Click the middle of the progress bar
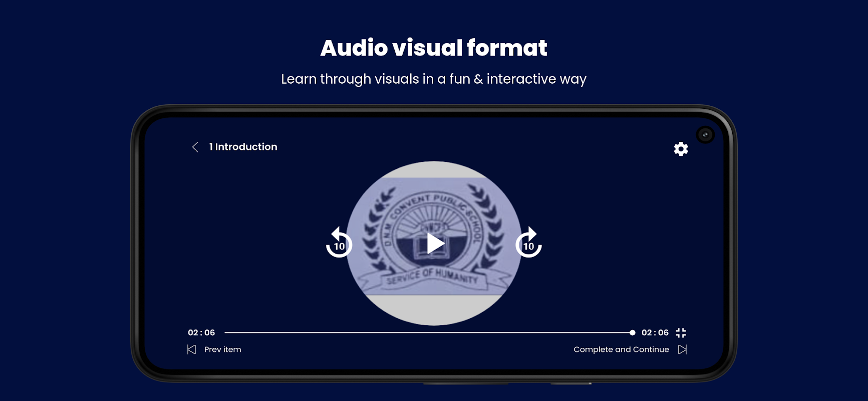The image size is (868, 401). pyautogui.click(x=429, y=332)
